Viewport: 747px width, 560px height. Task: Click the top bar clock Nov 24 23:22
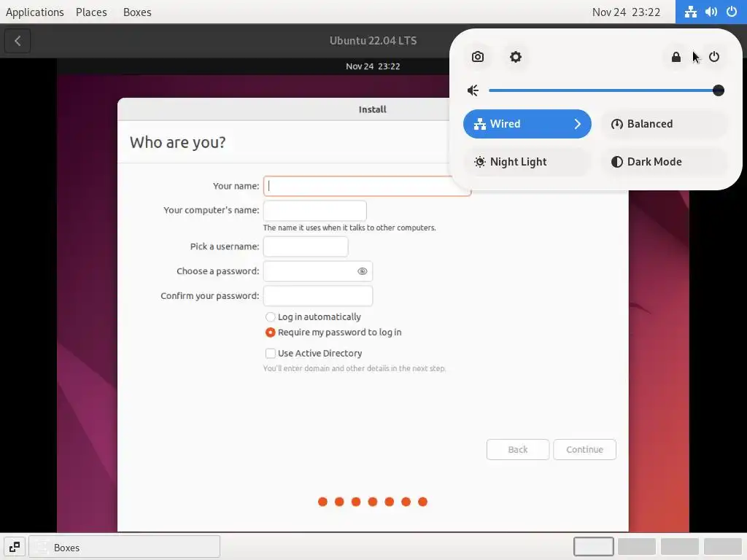626,12
